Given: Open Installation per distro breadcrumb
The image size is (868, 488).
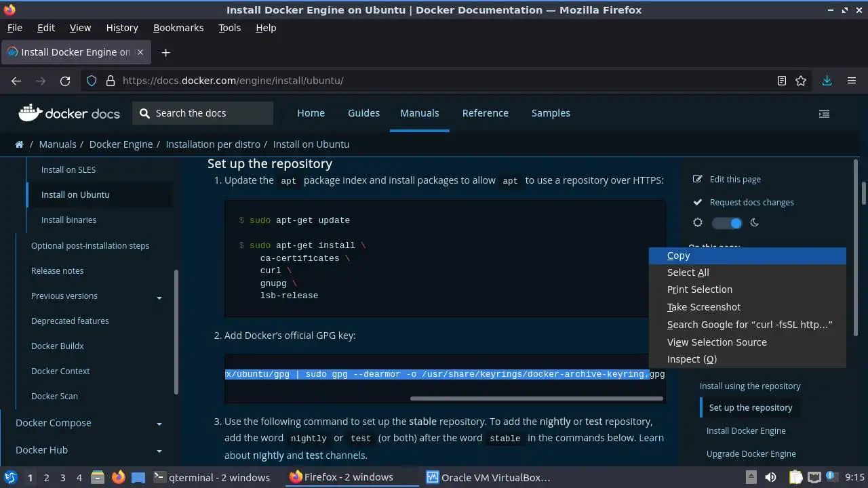Looking at the screenshot, I should (x=213, y=144).
